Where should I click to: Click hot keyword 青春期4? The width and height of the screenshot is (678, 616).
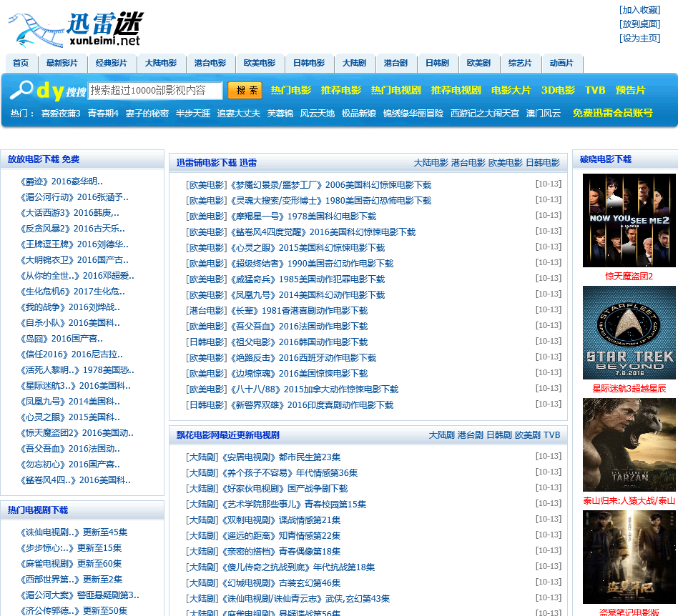pyautogui.click(x=103, y=114)
